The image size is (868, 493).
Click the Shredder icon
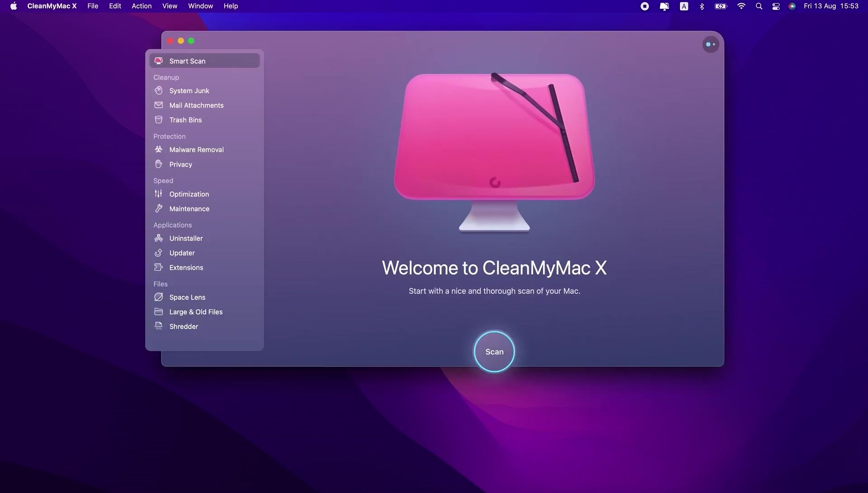(159, 326)
